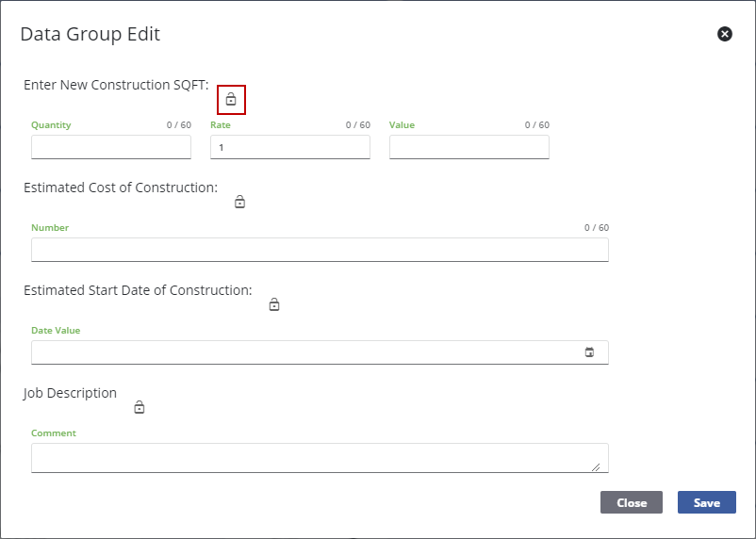Click the Data Group Edit title
756x539 pixels.
tap(90, 35)
